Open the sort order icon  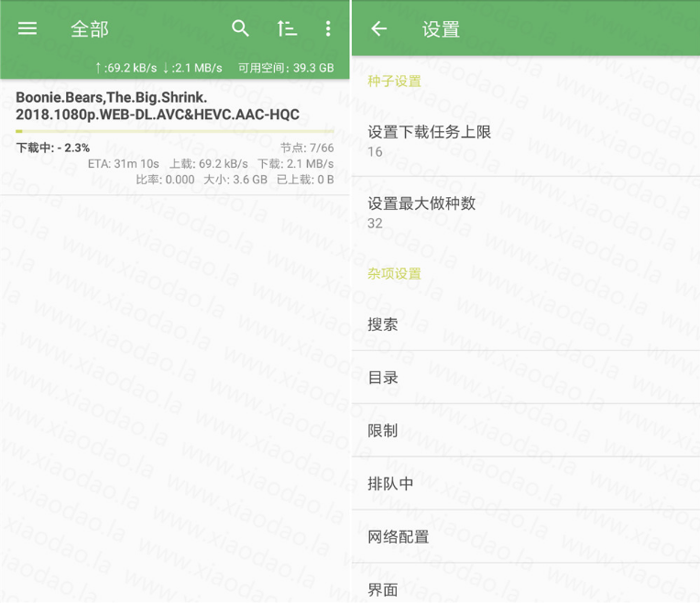(286, 28)
